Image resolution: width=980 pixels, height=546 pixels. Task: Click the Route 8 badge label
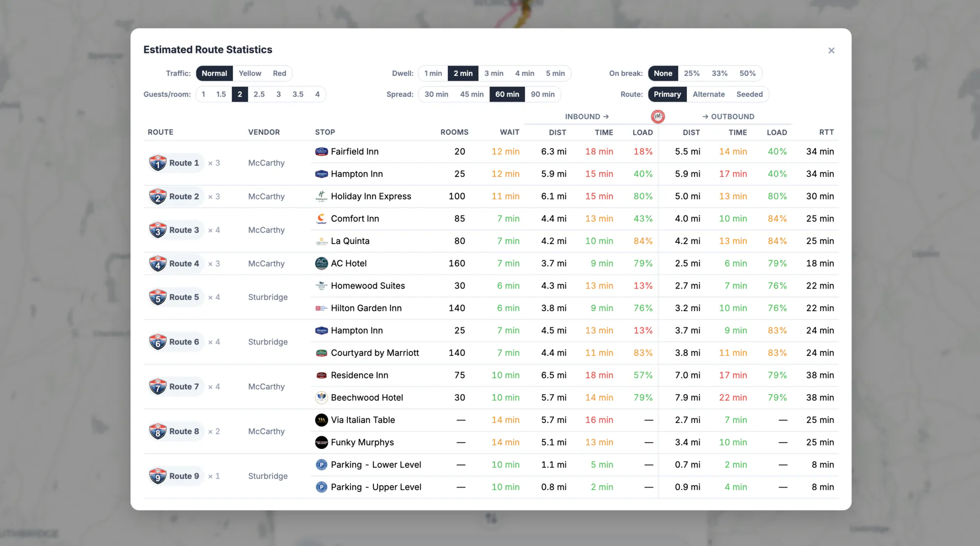click(184, 431)
